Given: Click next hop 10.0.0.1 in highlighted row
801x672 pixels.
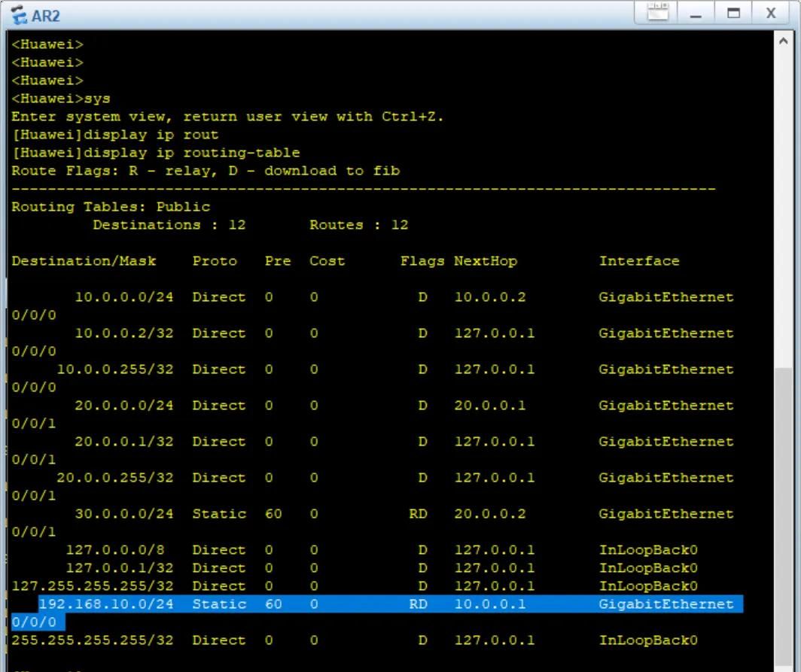Looking at the screenshot, I should tap(489, 604).
